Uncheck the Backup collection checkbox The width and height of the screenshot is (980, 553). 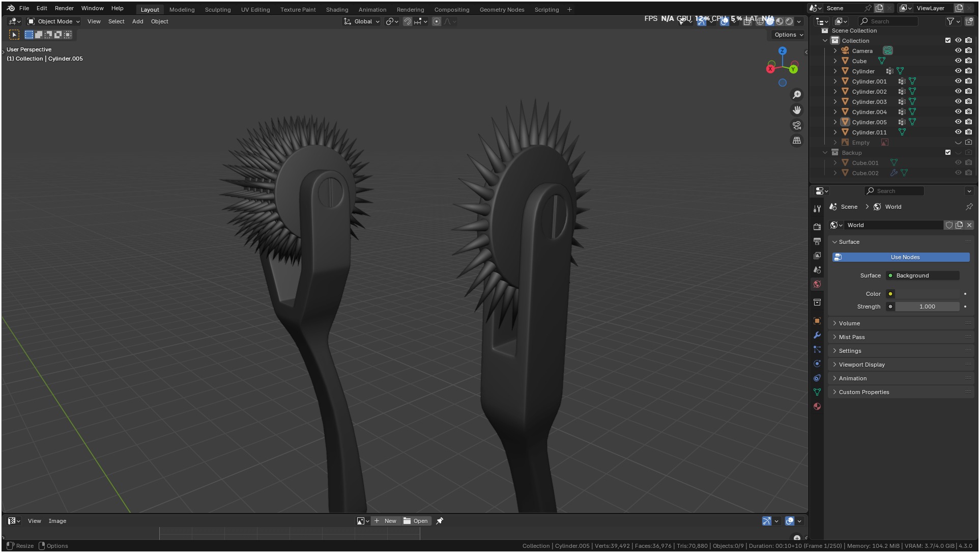[x=948, y=153]
